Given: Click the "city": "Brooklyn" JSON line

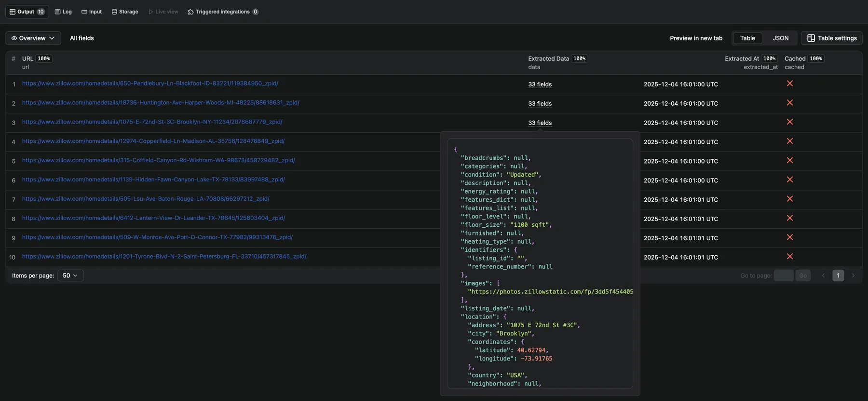Looking at the screenshot, I should pyautogui.click(x=501, y=333).
